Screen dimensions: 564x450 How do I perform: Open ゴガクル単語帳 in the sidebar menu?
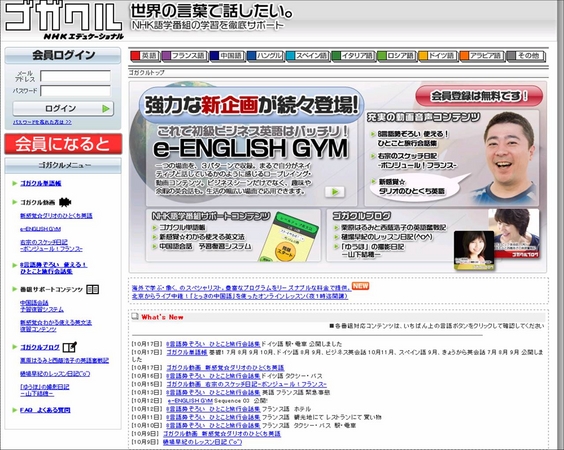pos(41,183)
